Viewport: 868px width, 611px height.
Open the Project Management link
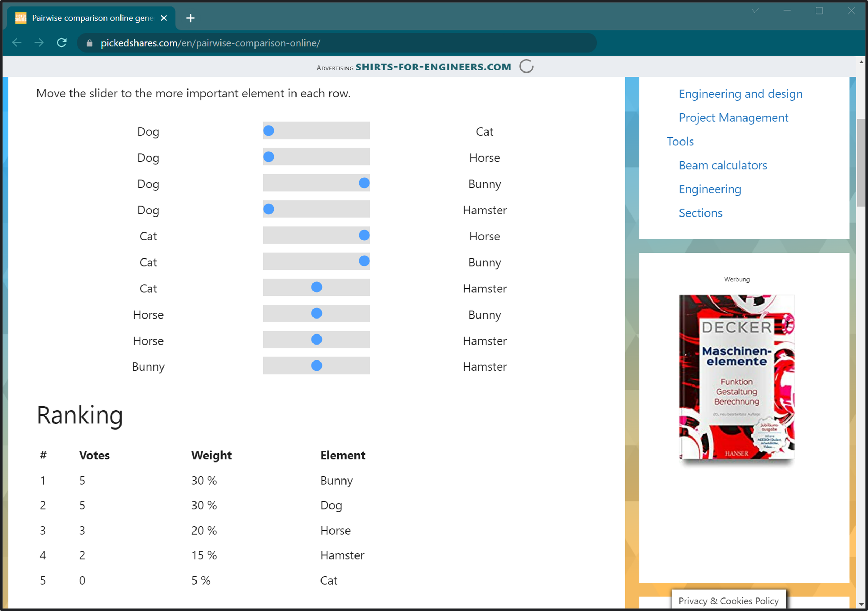[733, 118]
